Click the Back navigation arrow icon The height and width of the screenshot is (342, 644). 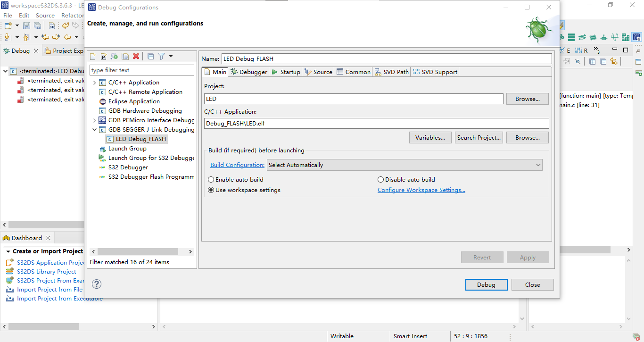[67, 37]
